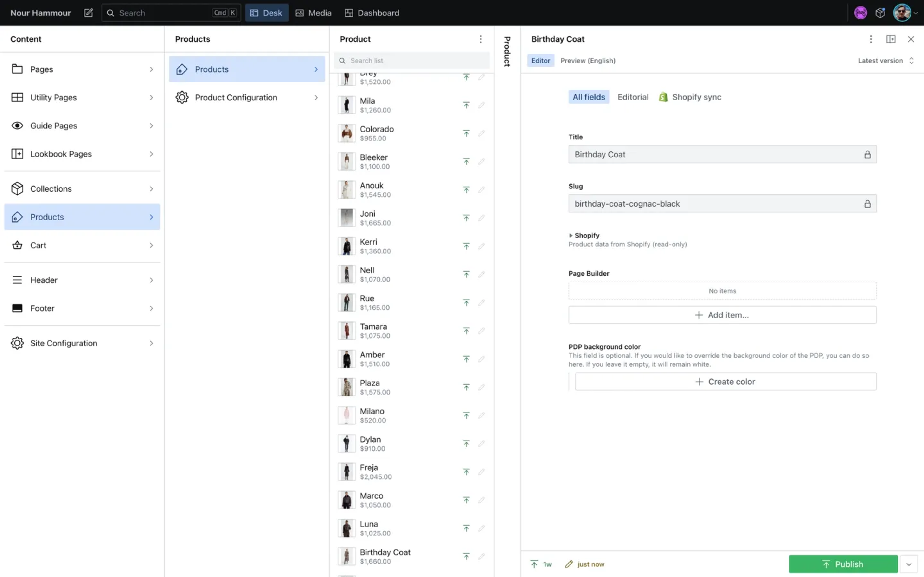Open the three-dot menu for Birthday Coat document
This screenshot has width=924, height=577.
click(871, 39)
